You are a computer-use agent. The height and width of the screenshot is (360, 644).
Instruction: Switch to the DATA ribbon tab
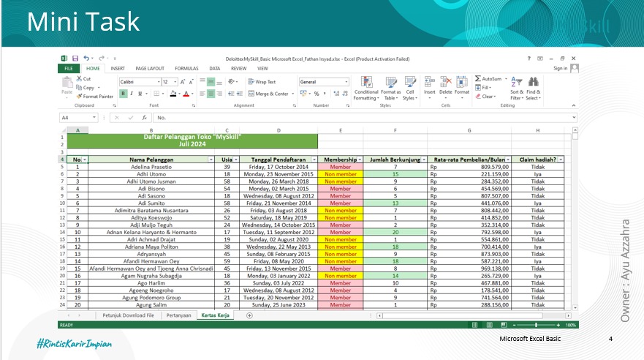tap(214, 69)
